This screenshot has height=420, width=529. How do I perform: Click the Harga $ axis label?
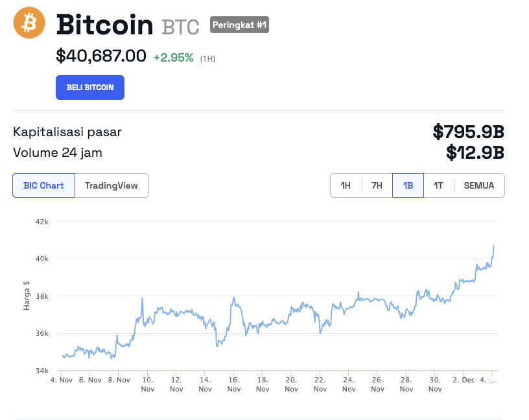coord(27,296)
